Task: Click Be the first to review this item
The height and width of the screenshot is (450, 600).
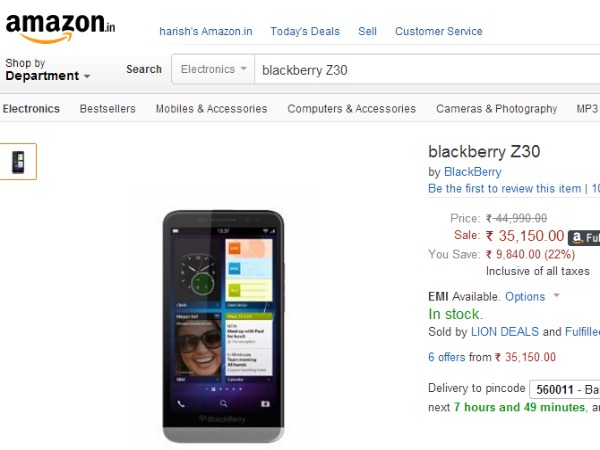Action: 504,188
